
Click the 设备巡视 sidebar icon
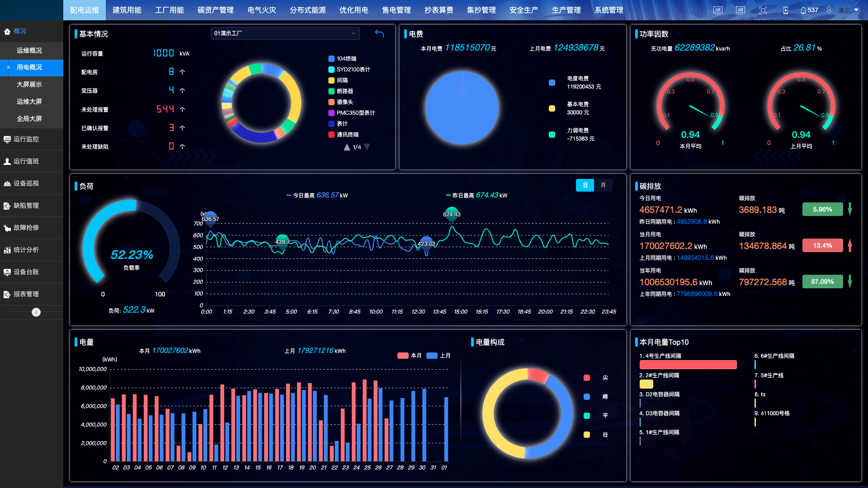[7, 183]
